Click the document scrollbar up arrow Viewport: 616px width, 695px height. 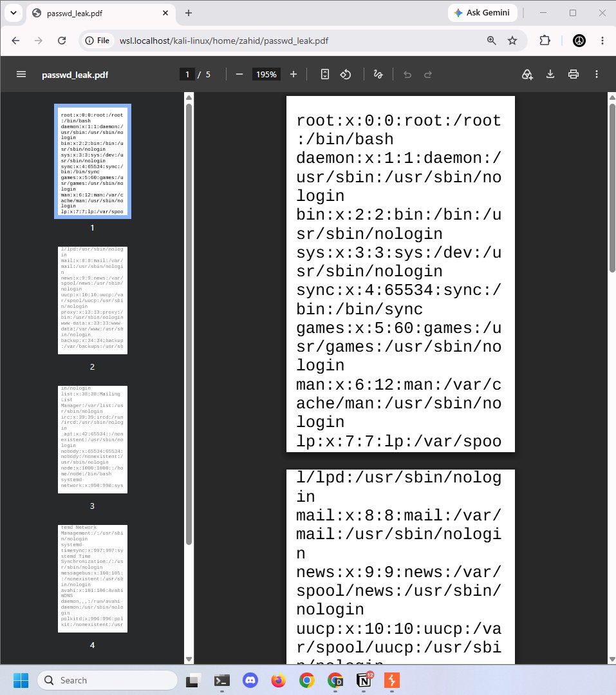[x=612, y=97]
